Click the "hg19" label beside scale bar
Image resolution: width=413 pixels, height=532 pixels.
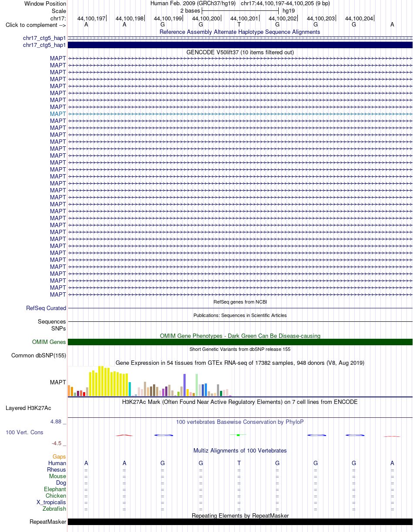(x=289, y=10)
